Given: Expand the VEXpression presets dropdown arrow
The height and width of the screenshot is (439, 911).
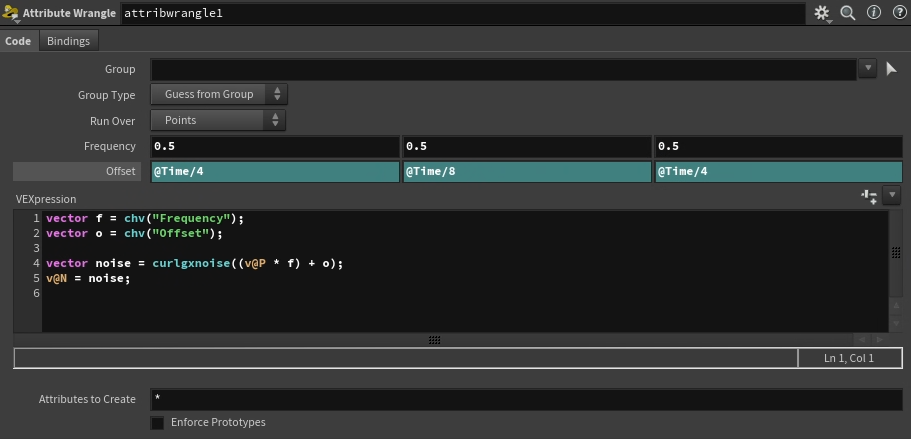Looking at the screenshot, I should point(892,196).
